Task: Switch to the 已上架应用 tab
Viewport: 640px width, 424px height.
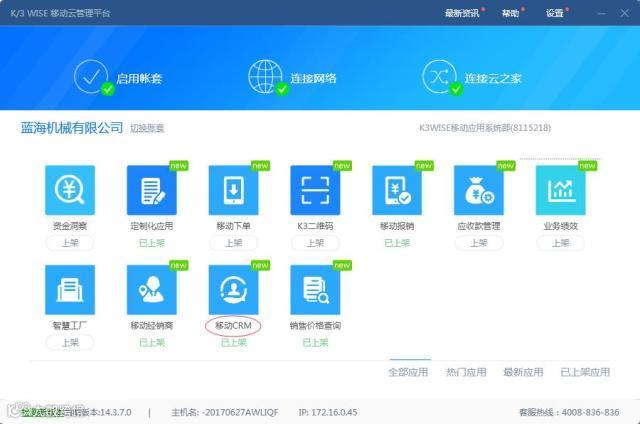Action: pos(585,372)
